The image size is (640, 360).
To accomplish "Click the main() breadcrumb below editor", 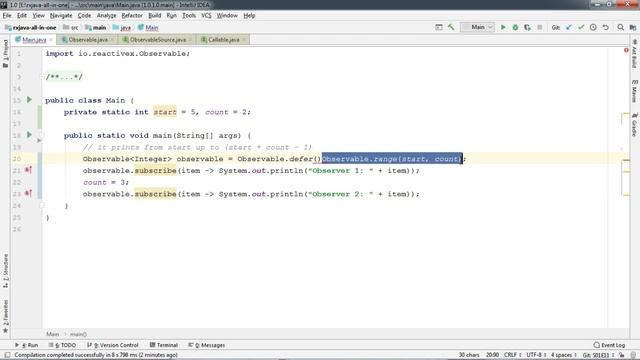I will click(78, 334).
